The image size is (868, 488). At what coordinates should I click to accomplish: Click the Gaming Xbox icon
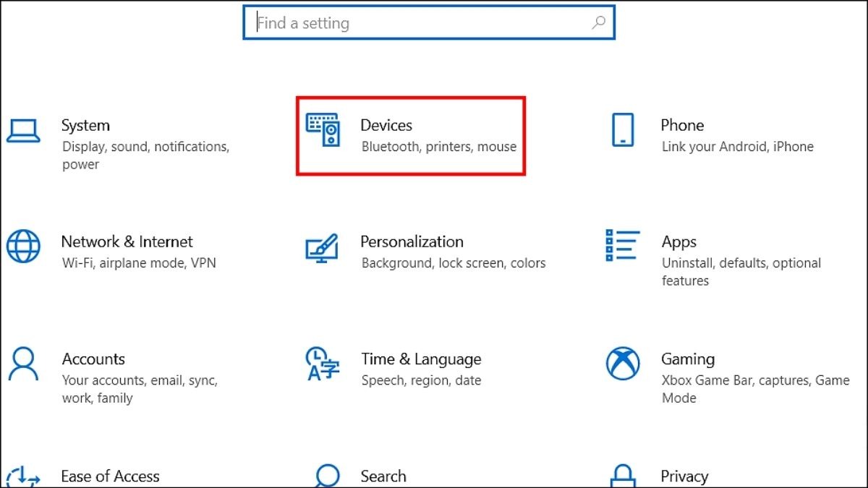coord(623,364)
